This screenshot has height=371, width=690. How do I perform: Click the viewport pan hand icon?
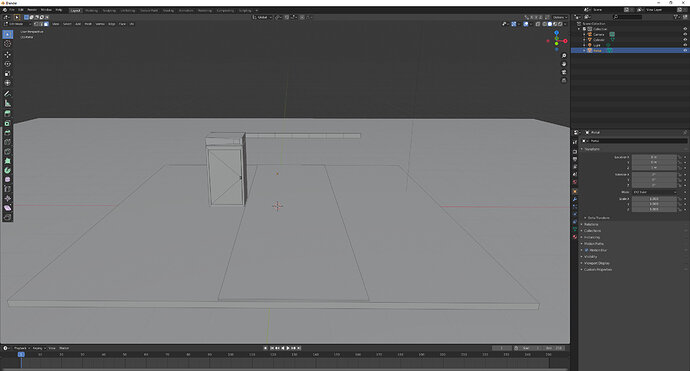coord(564,64)
